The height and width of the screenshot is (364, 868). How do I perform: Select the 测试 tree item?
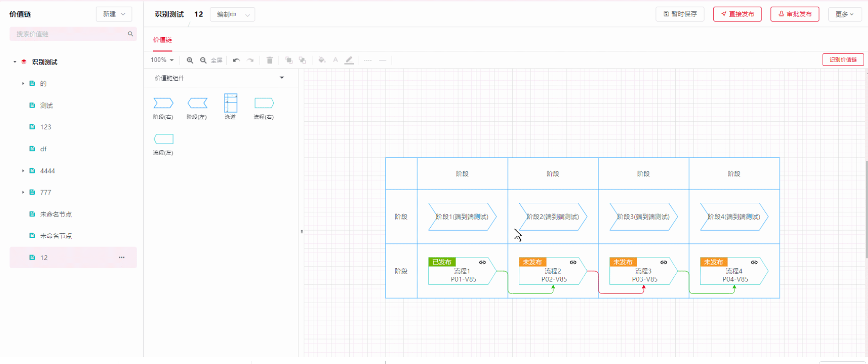(46, 106)
